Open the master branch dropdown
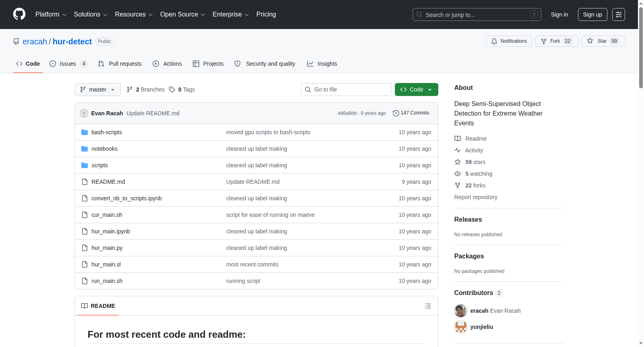The image size is (644, 347). point(98,89)
